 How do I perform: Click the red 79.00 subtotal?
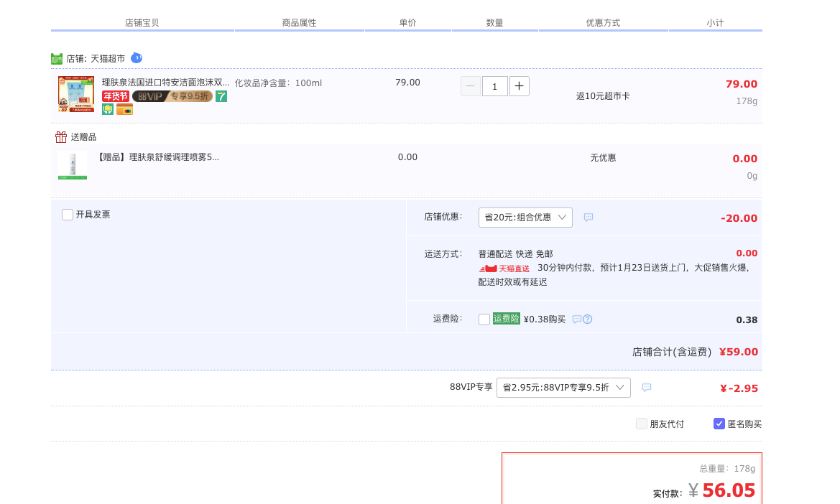742,84
